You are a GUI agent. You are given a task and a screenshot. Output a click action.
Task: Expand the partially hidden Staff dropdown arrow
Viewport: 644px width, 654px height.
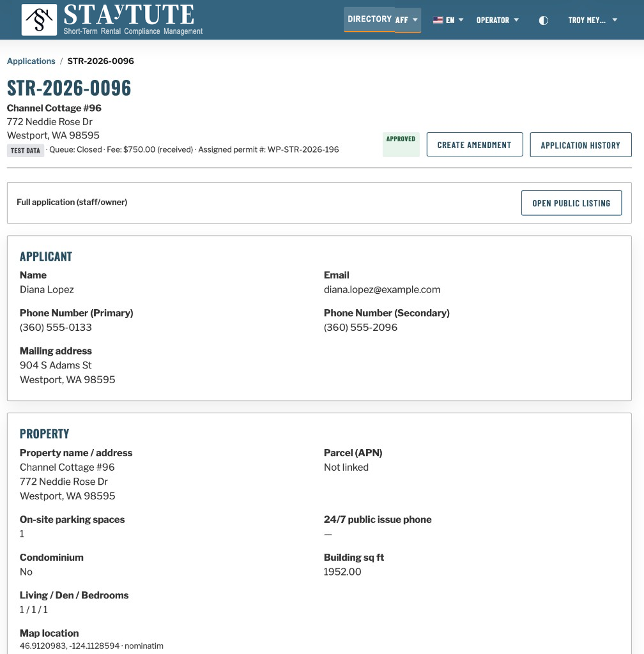point(415,20)
